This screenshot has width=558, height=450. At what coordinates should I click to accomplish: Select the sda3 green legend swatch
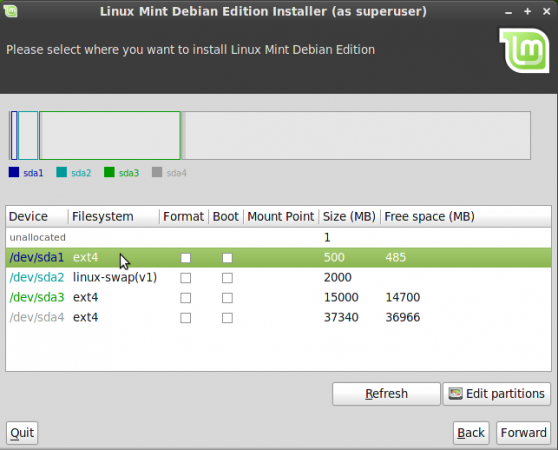[x=109, y=172]
